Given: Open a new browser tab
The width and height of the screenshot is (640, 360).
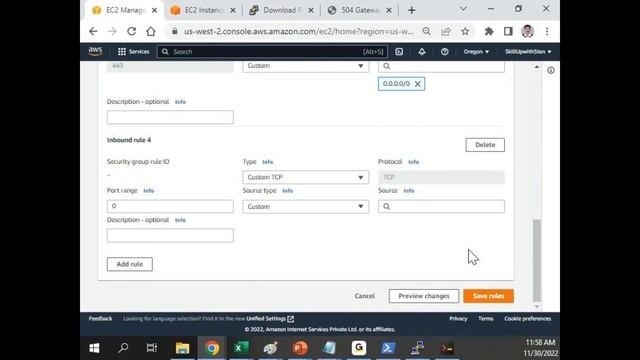Looking at the screenshot, I should point(411,11).
